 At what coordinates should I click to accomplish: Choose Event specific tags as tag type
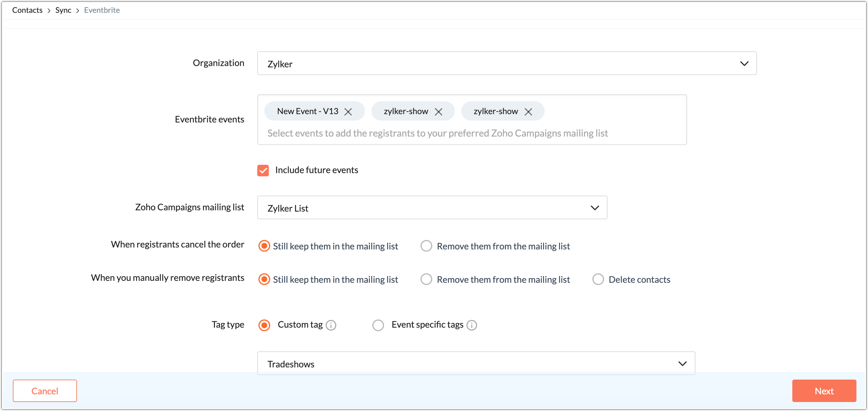378,325
